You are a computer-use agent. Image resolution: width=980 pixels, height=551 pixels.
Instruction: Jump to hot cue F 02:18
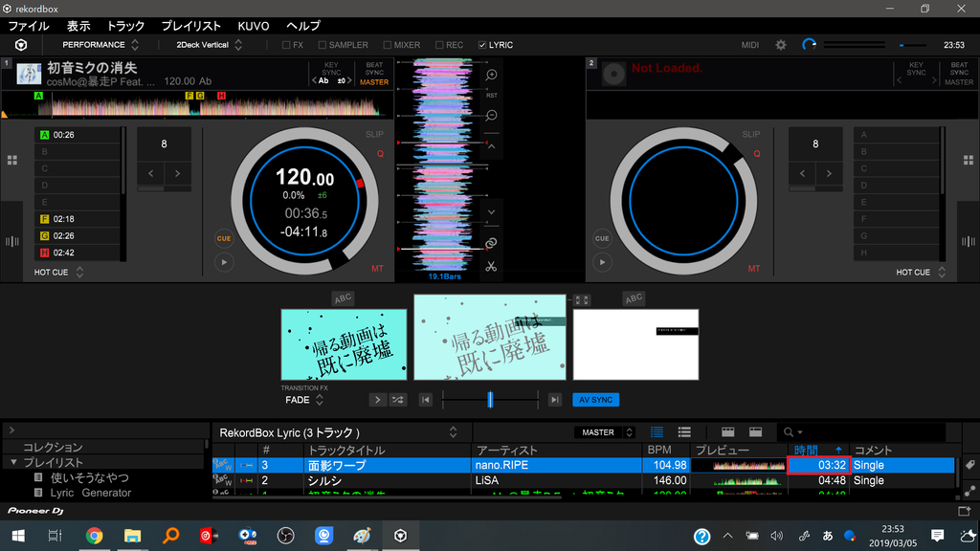(x=77, y=219)
